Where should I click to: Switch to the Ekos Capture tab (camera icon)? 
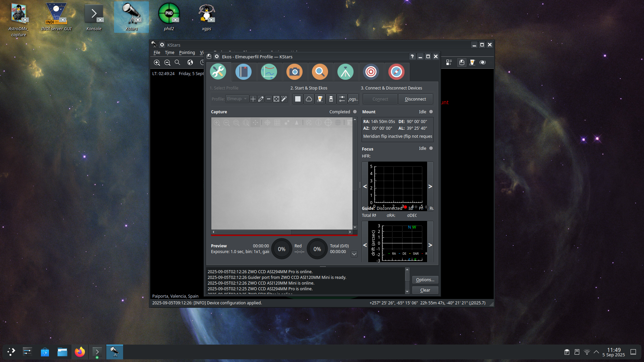click(294, 72)
